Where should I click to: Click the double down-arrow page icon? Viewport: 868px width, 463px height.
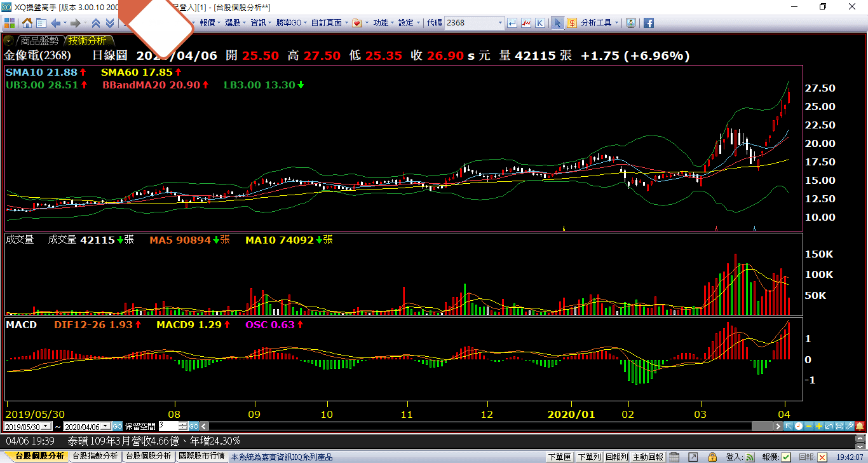pyautogui.click(x=110, y=23)
